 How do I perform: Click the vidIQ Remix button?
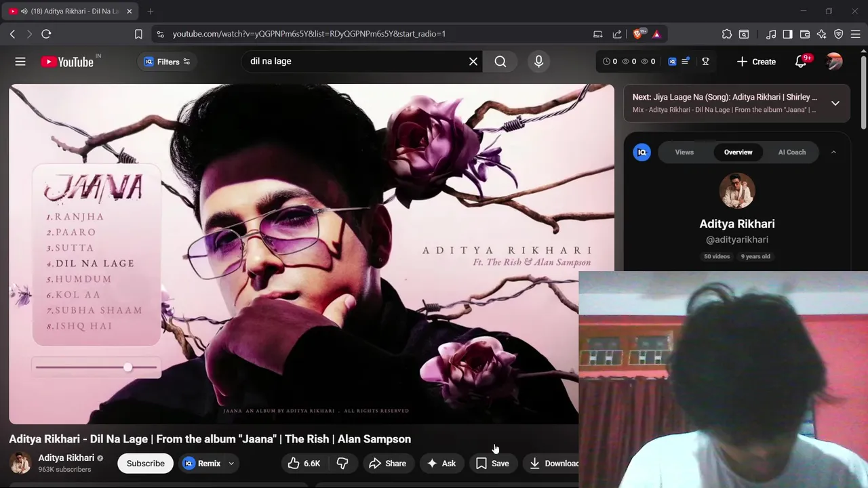(202, 464)
